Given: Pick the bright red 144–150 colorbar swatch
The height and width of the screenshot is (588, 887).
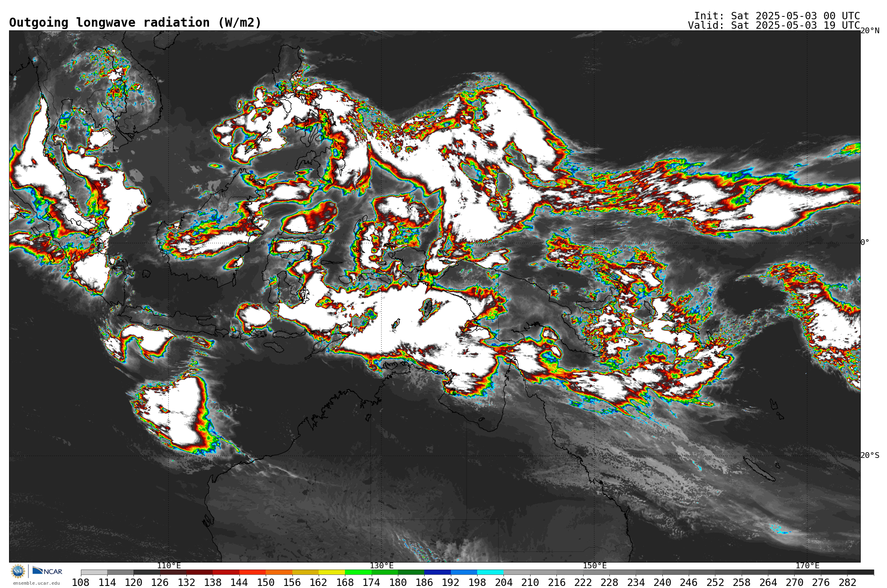Looking at the screenshot, I should coord(253,572).
